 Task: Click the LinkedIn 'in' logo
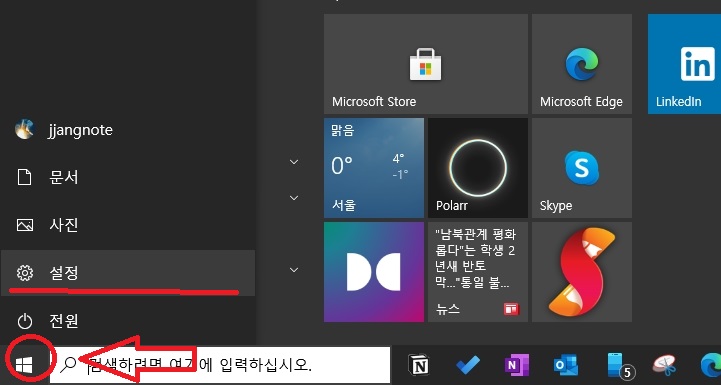[x=697, y=64]
